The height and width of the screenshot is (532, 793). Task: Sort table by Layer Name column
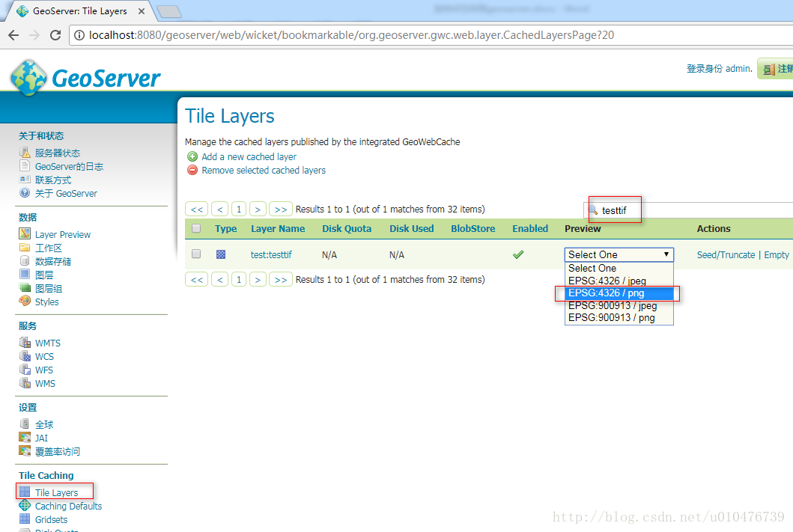(278, 228)
